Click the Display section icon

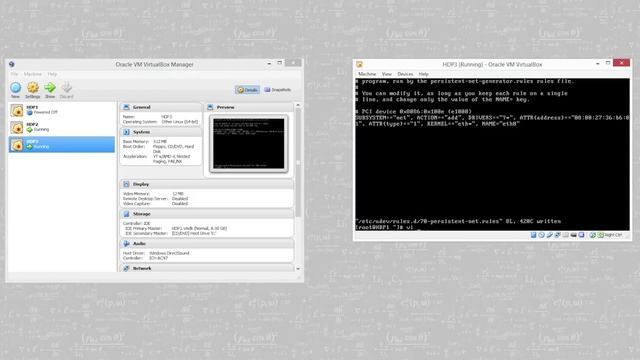click(126, 184)
